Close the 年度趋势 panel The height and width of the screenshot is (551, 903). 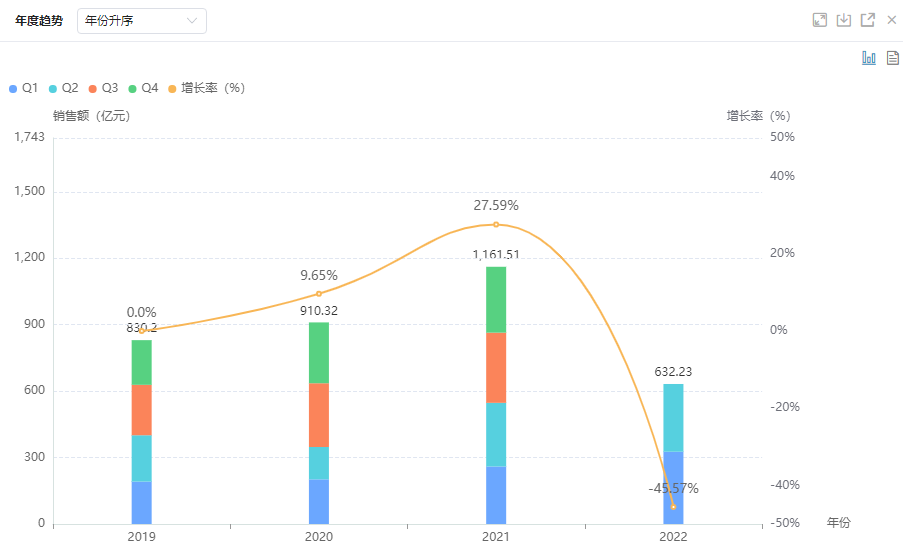coord(891,20)
